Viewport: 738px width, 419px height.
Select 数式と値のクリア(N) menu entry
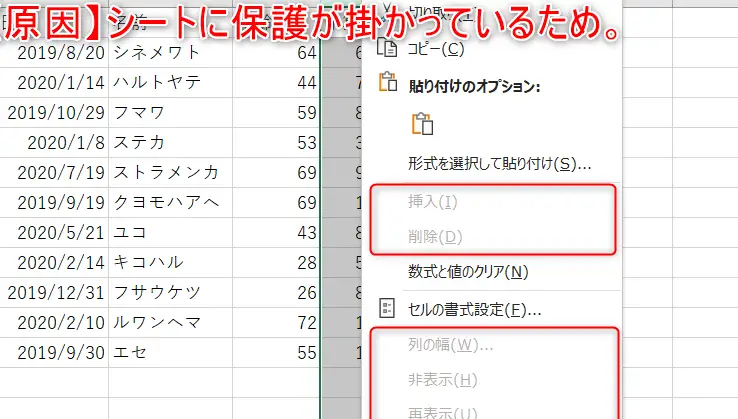pyautogui.click(x=468, y=272)
